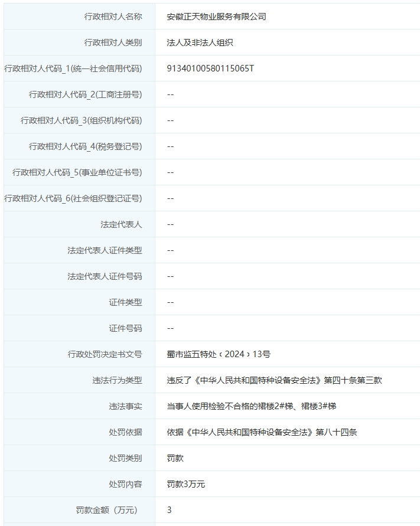Click label 行政相对人代码_1(统一社会信用代码)
This screenshot has width=420, height=526.
[x=73, y=68]
